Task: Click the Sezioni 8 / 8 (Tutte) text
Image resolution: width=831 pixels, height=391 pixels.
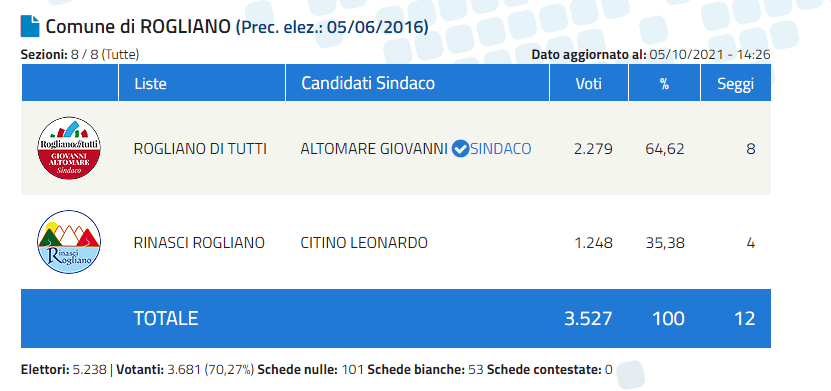Action: (x=80, y=55)
